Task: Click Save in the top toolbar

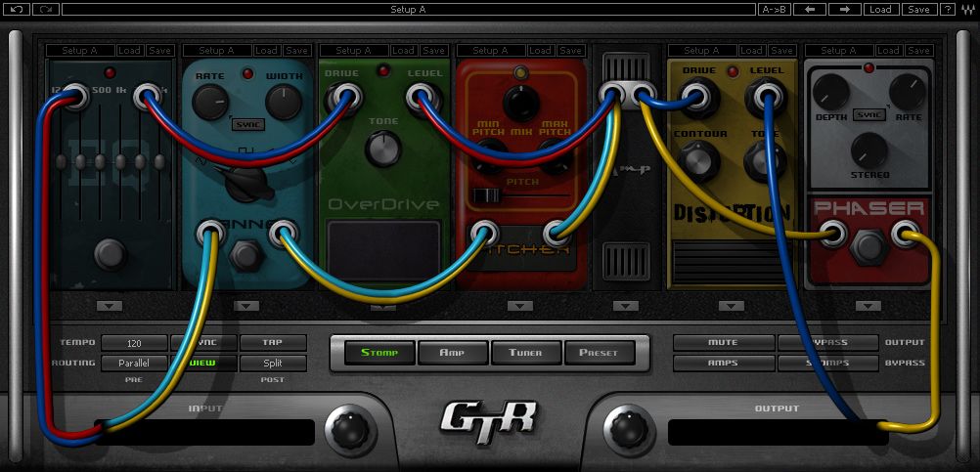Action: 918,10
